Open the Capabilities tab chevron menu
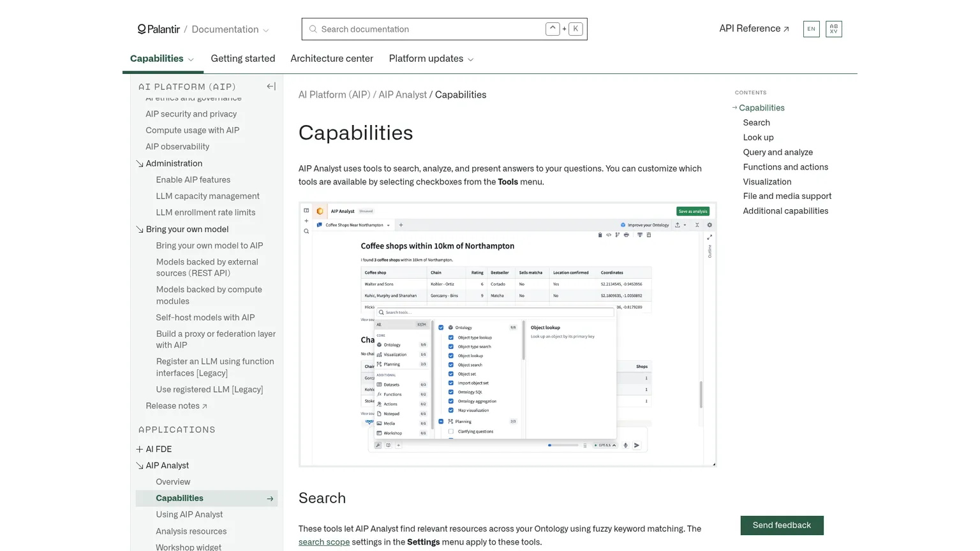Screen dimensions: 980x551 191,59
